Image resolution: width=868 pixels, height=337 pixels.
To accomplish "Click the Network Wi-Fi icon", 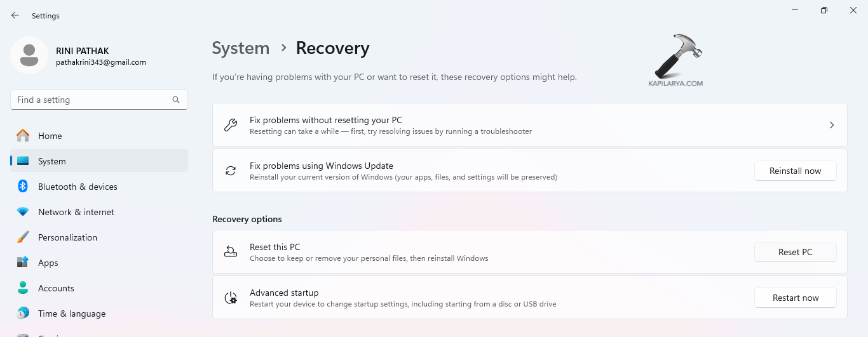I will coord(23,212).
